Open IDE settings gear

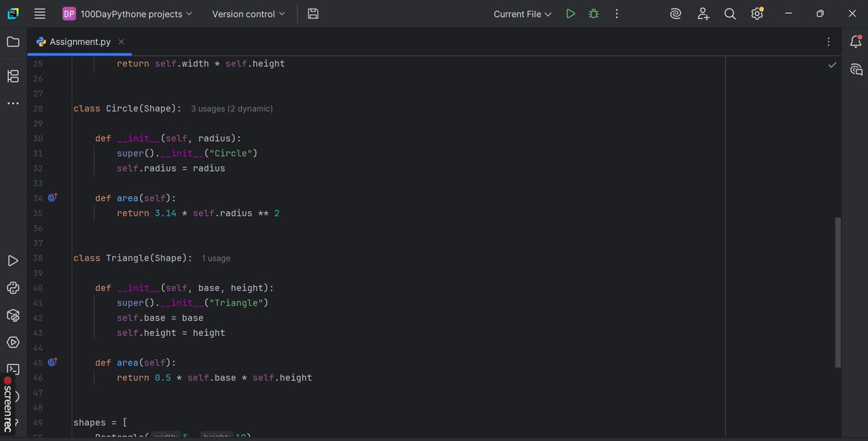coord(757,14)
